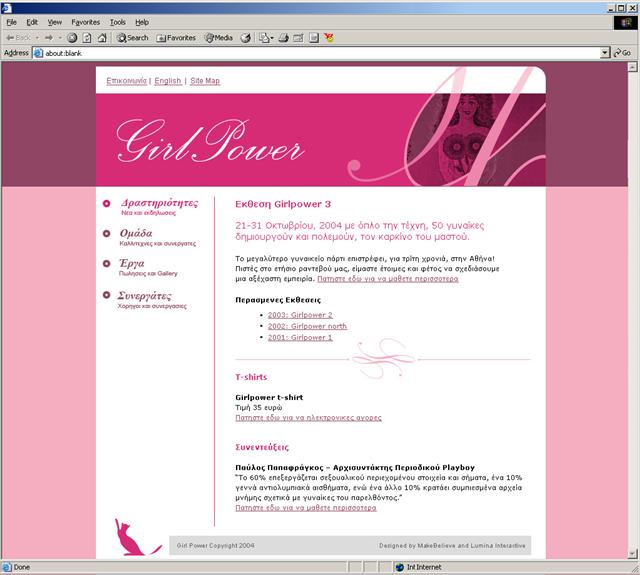Click the Forward navigation arrow
Screen dimensions: 640x575
(49, 38)
